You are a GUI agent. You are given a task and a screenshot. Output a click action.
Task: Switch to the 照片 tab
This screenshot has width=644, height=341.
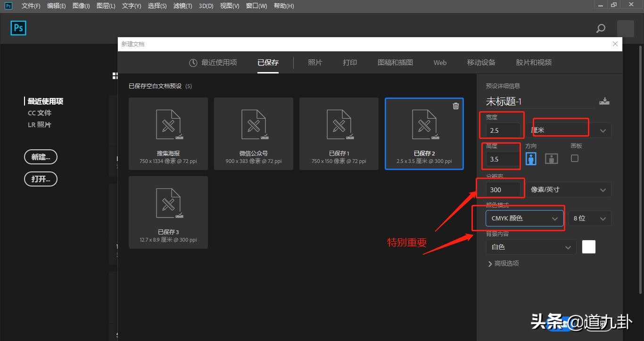(x=315, y=62)
